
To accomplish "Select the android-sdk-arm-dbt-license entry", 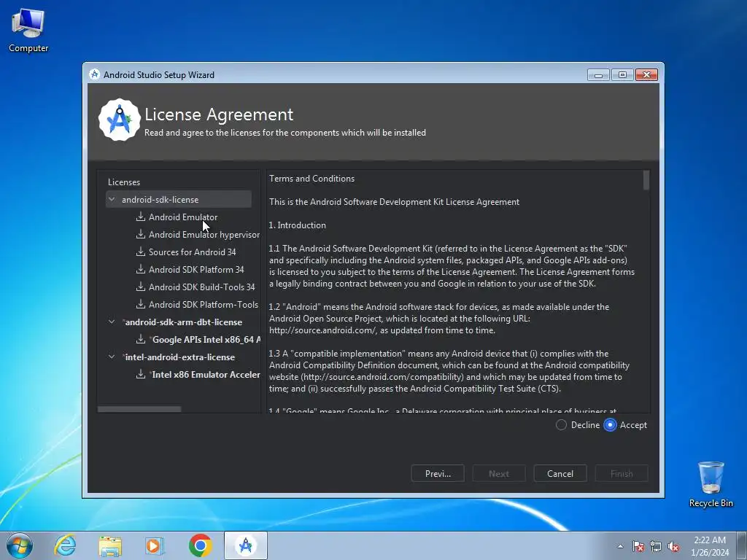I will pos(183,322).
